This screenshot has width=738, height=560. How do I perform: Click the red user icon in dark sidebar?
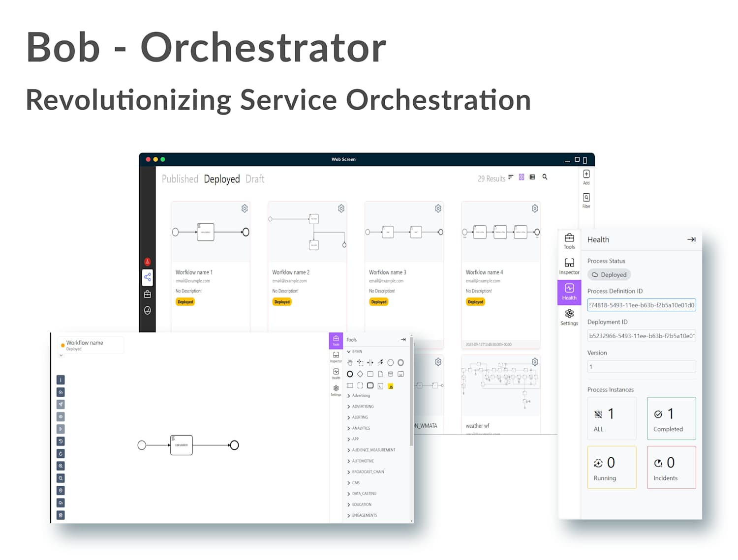(x=147, y=262)
